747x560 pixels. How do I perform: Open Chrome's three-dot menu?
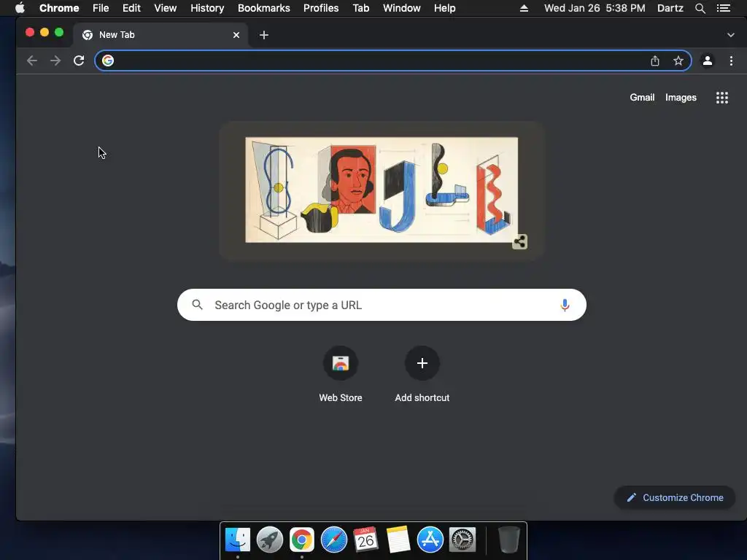(731, 61)
